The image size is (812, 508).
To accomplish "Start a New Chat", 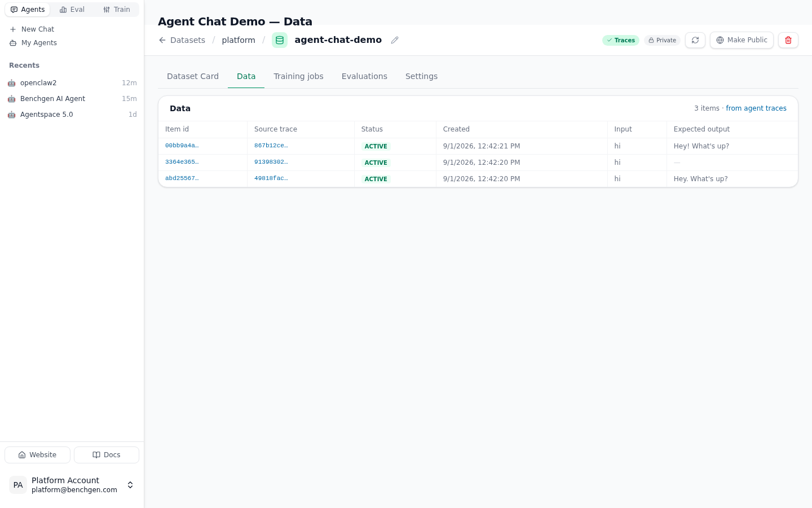I will 72,29.
